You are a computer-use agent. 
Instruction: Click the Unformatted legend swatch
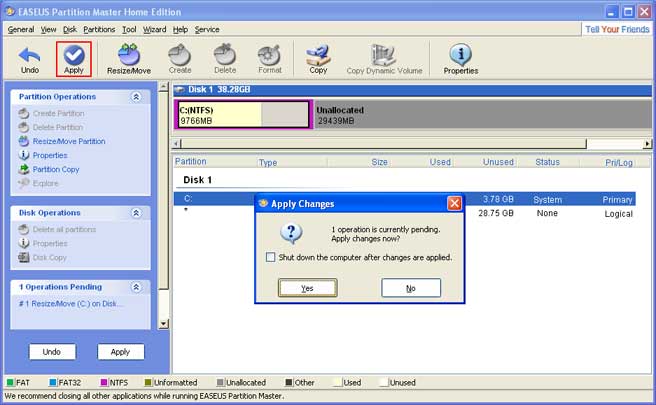click(x=148, y=382)
